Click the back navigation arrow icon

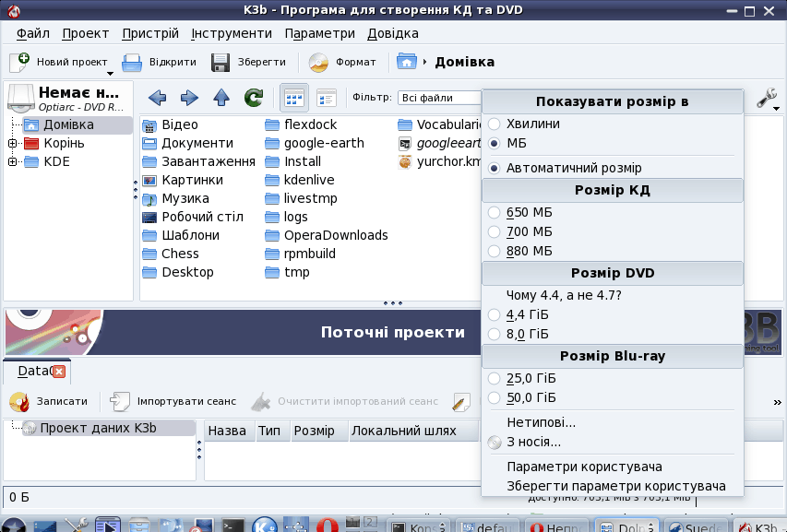pyautogui.click(x=158, y=98)
